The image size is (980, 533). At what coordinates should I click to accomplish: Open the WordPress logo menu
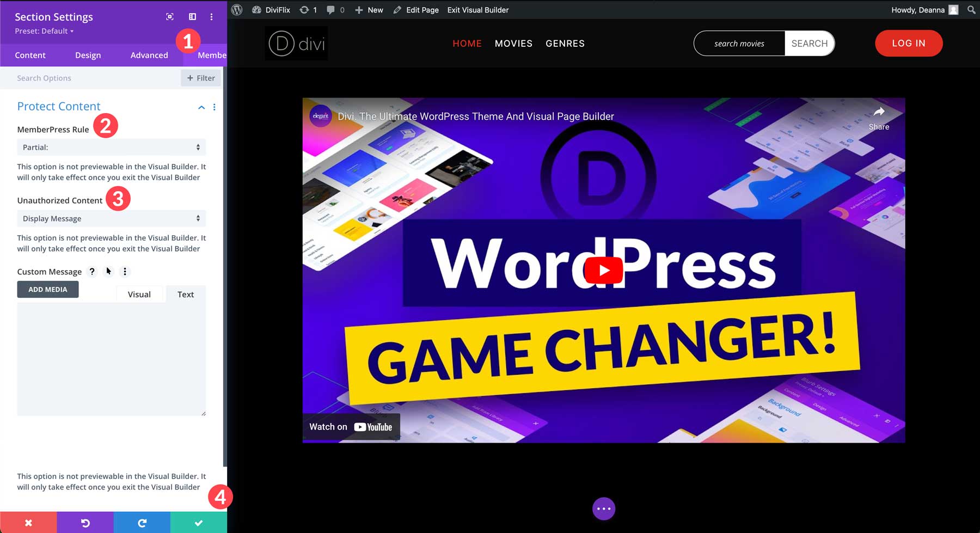pyautogui.click(x=237, y=10)
